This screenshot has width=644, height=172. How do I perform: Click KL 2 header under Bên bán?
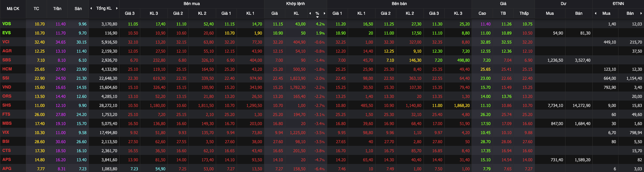tap(410, 13)
